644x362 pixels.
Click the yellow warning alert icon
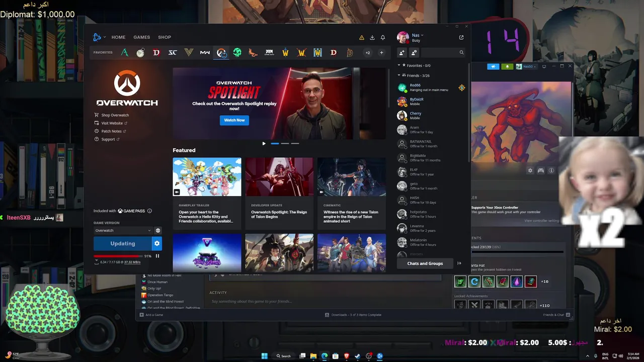361,38
